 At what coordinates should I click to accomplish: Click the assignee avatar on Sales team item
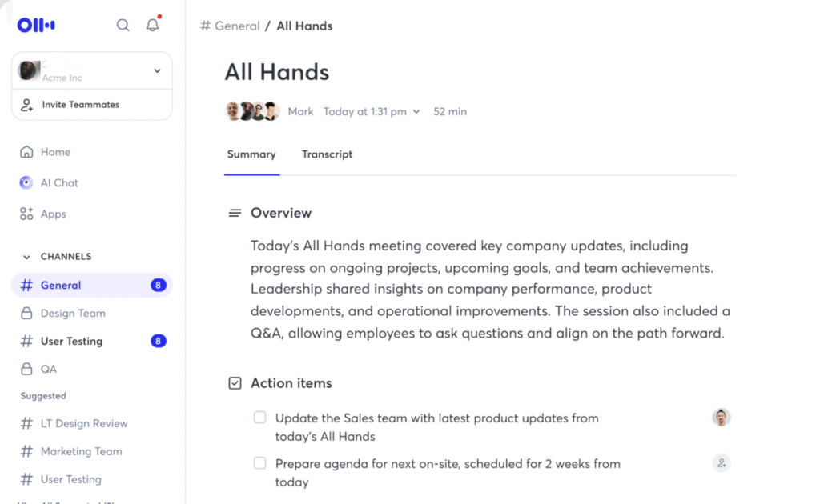click(722, 418)
